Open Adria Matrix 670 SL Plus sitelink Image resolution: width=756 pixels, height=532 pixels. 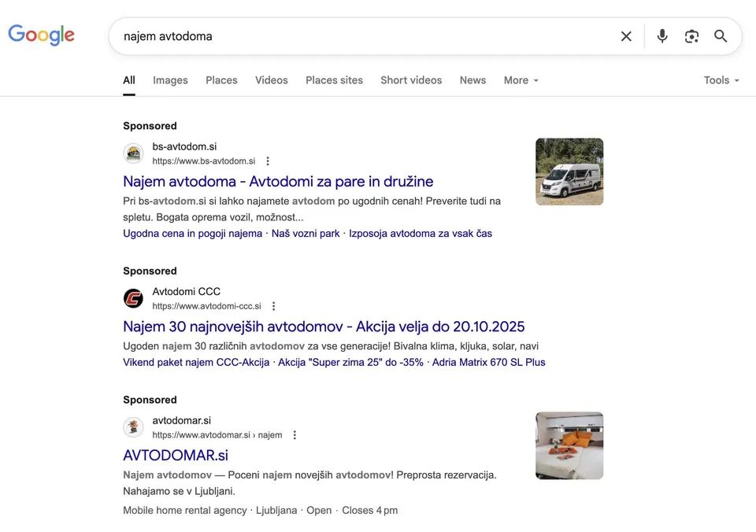point(488,362)
